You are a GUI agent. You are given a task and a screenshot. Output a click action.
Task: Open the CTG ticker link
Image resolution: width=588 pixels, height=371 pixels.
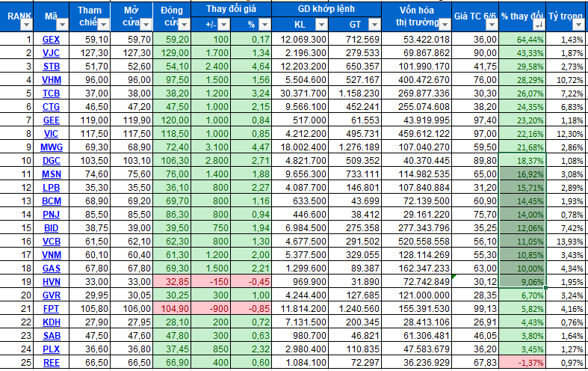click(x=51, y=107)
